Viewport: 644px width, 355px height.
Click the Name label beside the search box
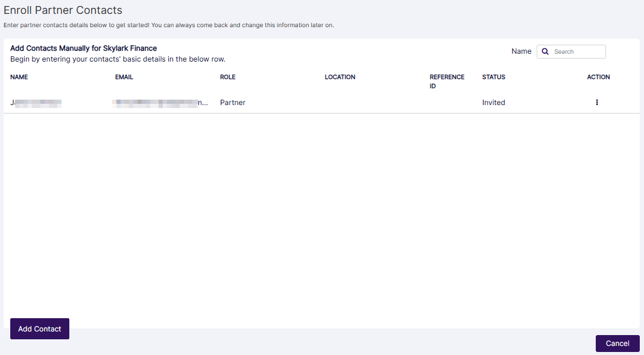(x=521, y=51)
